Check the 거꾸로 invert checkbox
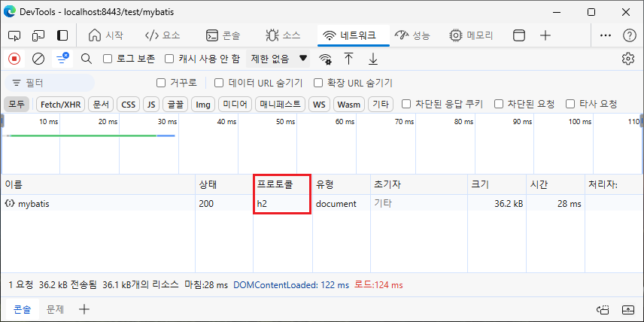Screen dimensions: 644x322 pos(161,83)
